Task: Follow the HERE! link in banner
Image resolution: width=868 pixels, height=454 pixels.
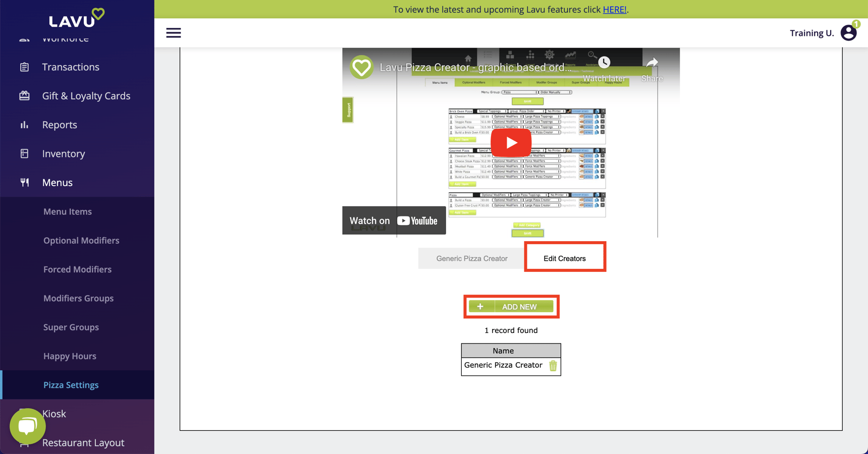Action: 614,10
